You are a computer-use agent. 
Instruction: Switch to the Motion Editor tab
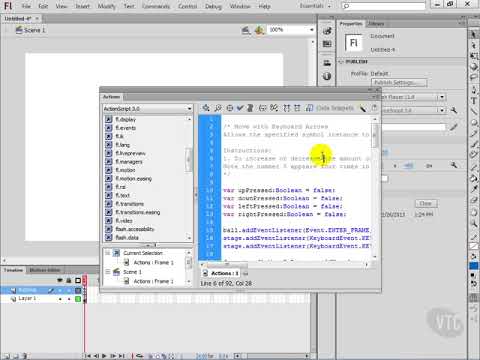[x=45, y=270]
